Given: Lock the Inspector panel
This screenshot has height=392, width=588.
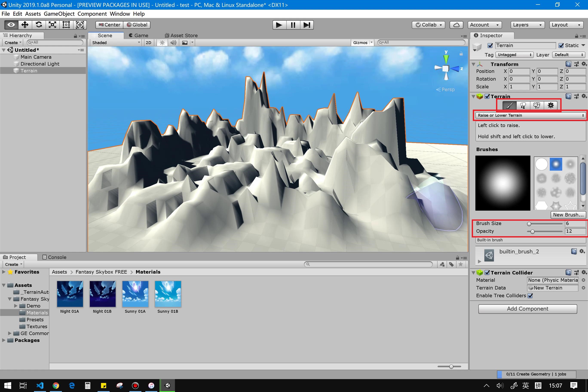Looking at the screenshot, I should [576, 36].
